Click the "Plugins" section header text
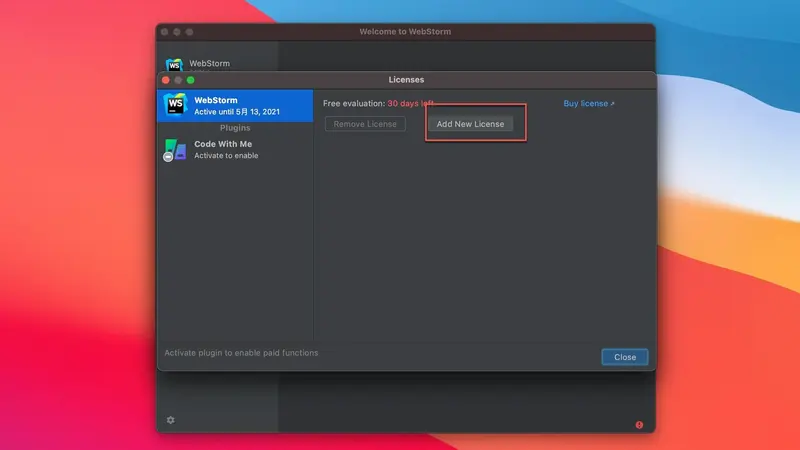 pyautogui.click(x=235, y=128)
